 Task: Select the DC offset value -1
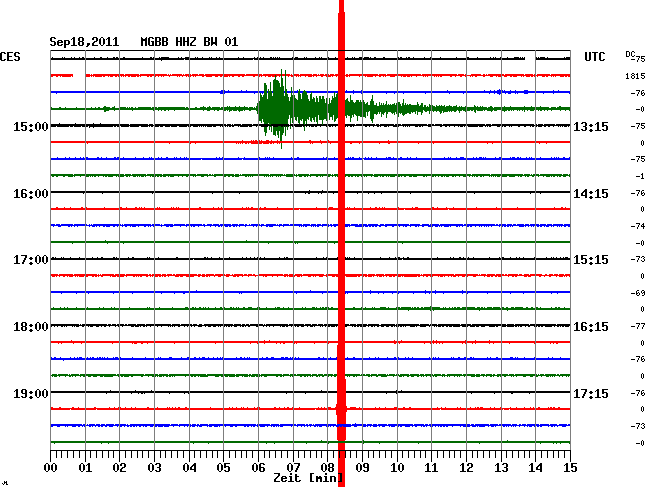point(640,176)
